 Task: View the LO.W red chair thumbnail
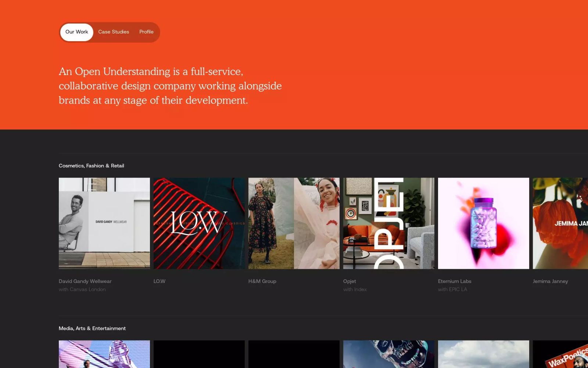click(x=199, y=223)
